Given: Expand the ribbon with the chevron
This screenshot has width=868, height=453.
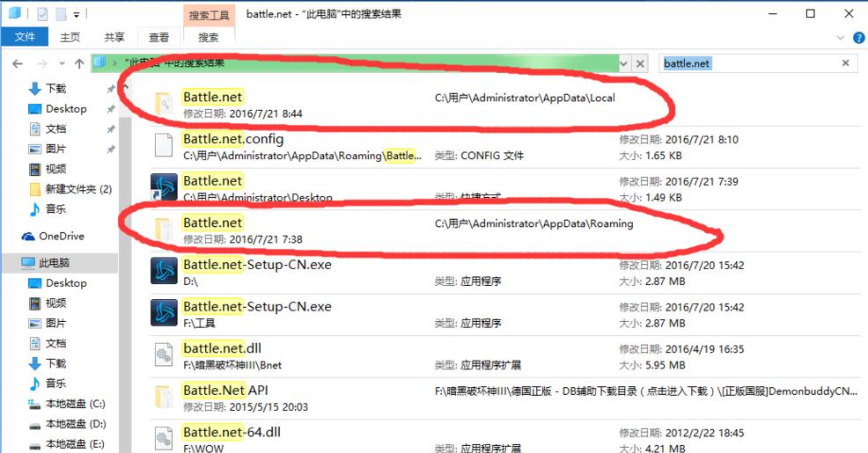Looking at the screenshot, I should pyautogui.click(x=841, y=38).
